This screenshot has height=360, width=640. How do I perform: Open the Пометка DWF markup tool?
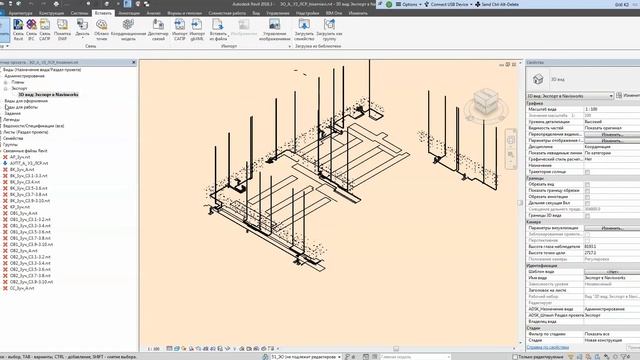tap(62, 30)
